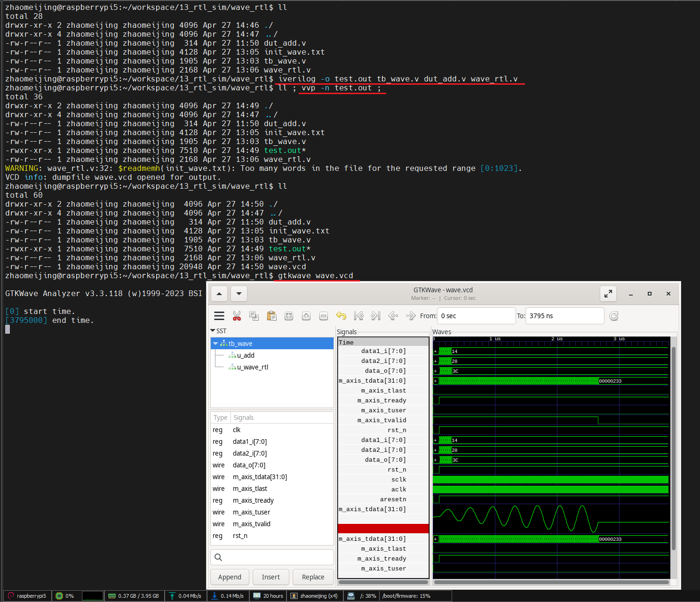Jump to the start of the waveform

358,316
